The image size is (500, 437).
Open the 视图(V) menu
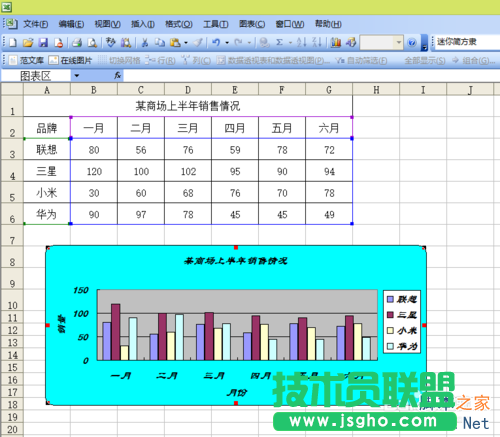click(107, 24)
